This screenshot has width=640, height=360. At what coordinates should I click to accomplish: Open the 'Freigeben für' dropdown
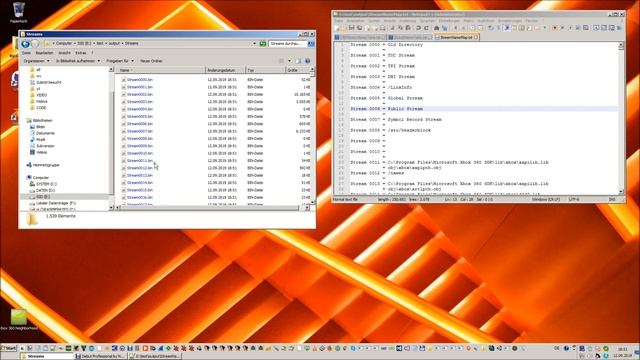[120, 61]
